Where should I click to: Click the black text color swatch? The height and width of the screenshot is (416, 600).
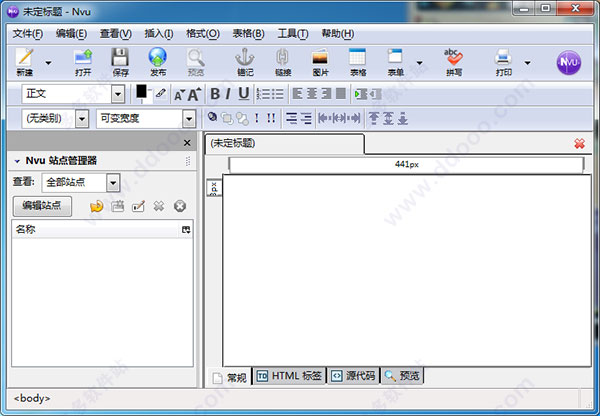point(141,92)
